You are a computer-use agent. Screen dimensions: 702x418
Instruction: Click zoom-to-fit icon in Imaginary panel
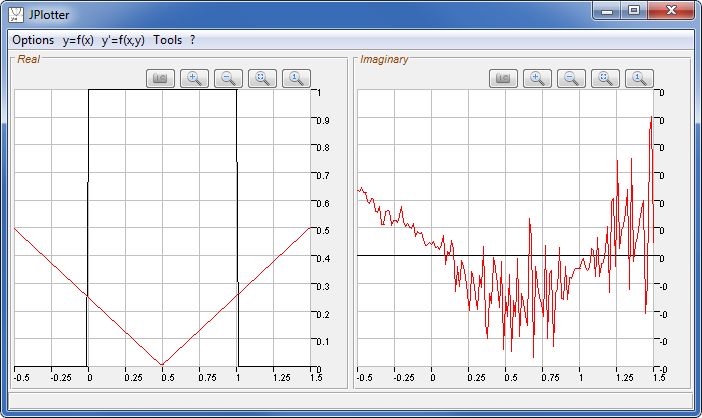click(x=606, y=78)
